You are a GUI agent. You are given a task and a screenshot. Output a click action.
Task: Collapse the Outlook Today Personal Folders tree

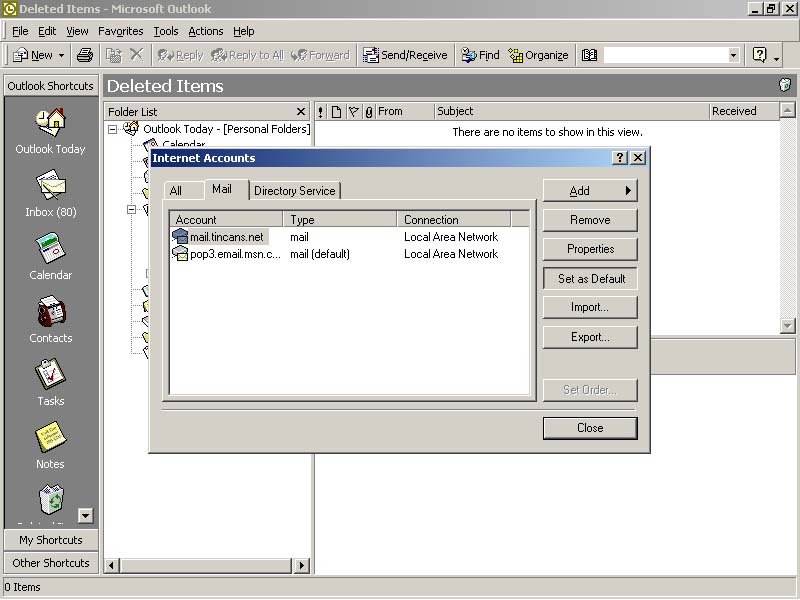pyautogui.click(x=112, y=130)
